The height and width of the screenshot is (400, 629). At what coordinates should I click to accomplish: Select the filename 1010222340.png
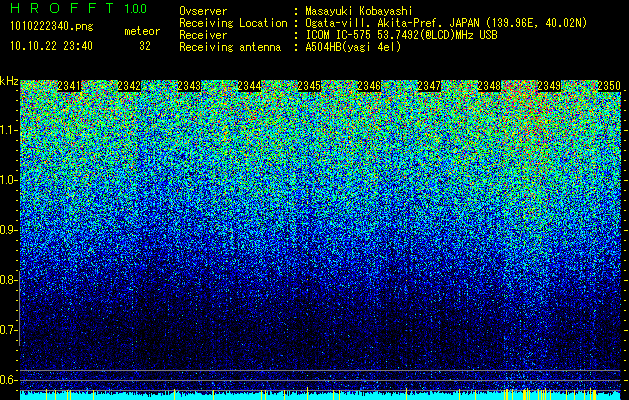pyautogui.click(x=52, y=27)
